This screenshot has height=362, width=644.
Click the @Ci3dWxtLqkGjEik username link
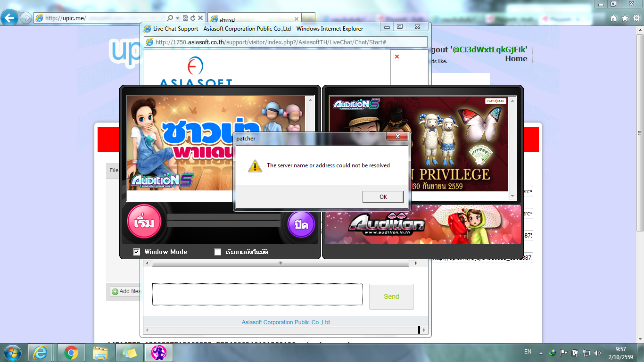pyautogui.click(x=489, y=49)
